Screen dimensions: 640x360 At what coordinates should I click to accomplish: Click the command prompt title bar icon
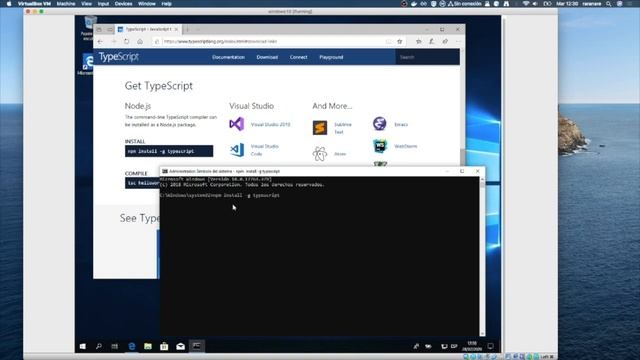(x=165, y=171)
